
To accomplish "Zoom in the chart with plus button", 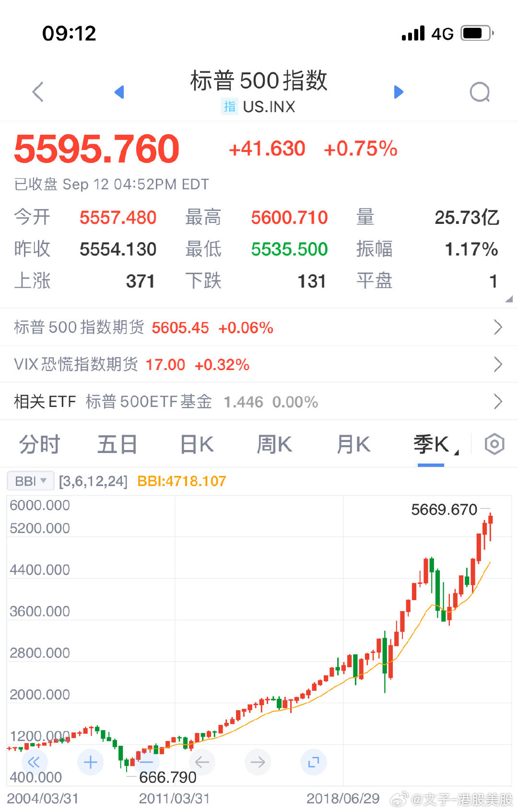I will coord(90,762).
